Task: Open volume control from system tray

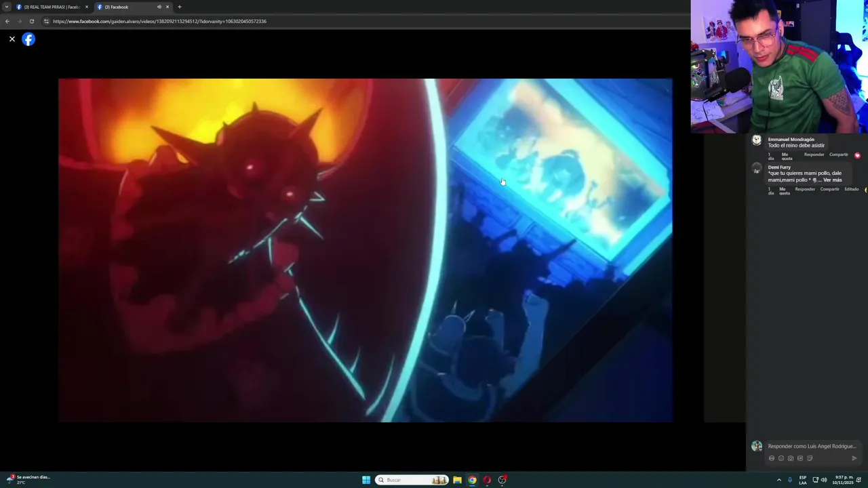Action: [824, 480]
